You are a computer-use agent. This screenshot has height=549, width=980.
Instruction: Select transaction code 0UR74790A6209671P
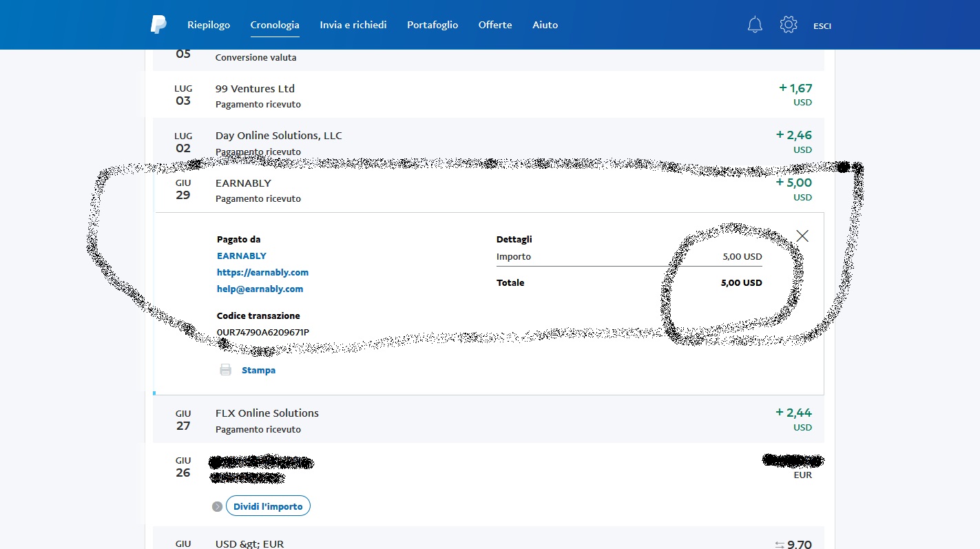click(263, 332)
